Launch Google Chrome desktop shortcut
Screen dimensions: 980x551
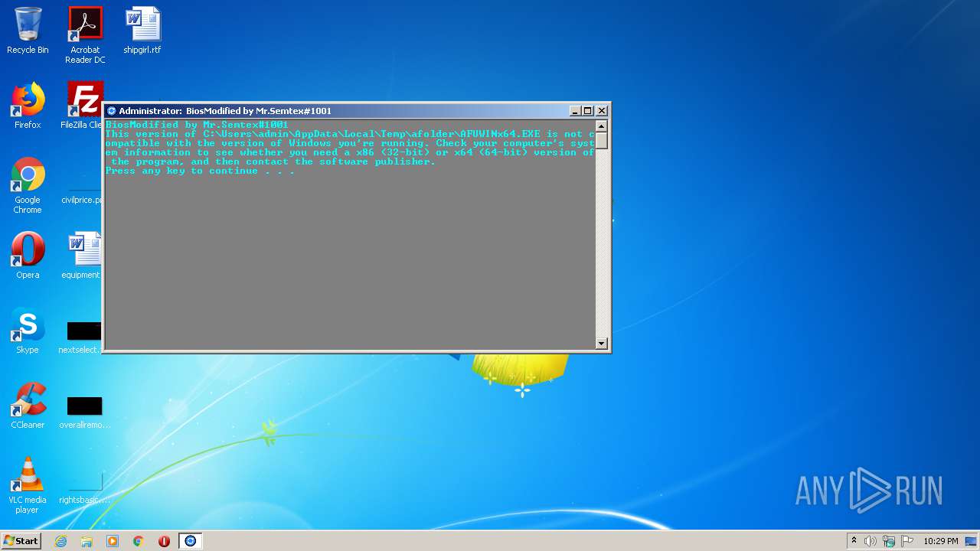click(x=28, y=185)
